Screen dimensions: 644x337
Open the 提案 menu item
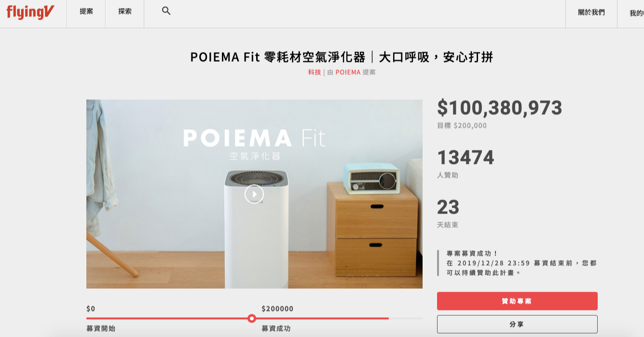point(86,12)
